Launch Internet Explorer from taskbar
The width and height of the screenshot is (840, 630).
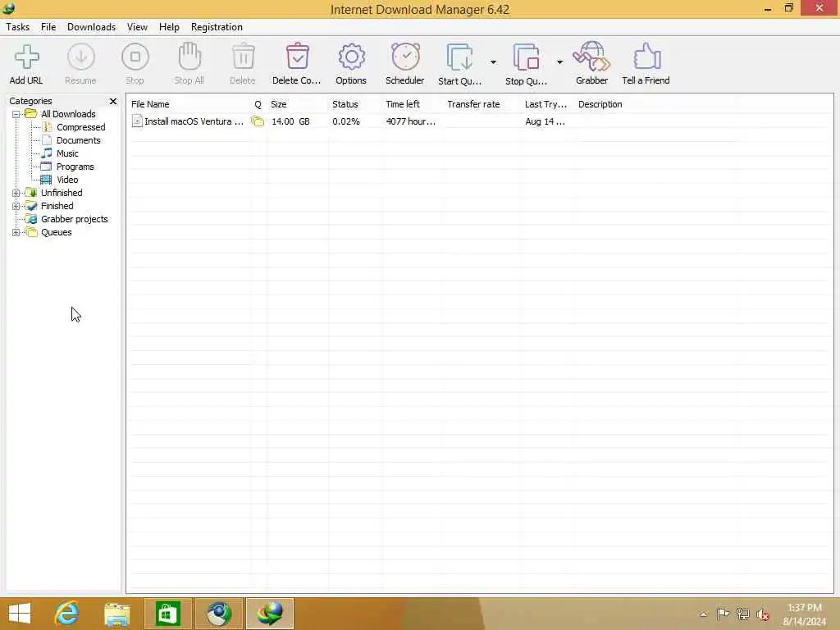click(67, 614)
